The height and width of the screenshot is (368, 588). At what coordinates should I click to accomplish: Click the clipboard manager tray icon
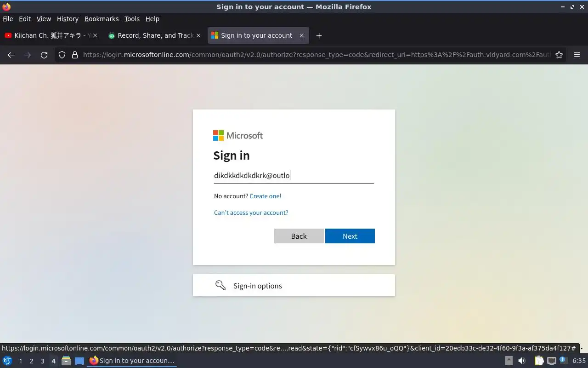click(539, 361)
